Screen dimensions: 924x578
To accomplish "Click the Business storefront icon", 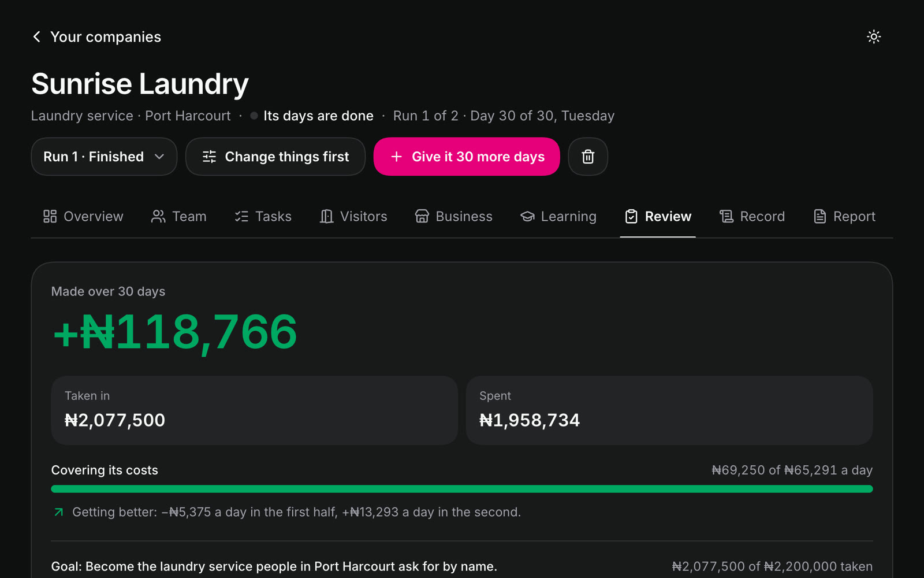I will [x=422, y=217].
